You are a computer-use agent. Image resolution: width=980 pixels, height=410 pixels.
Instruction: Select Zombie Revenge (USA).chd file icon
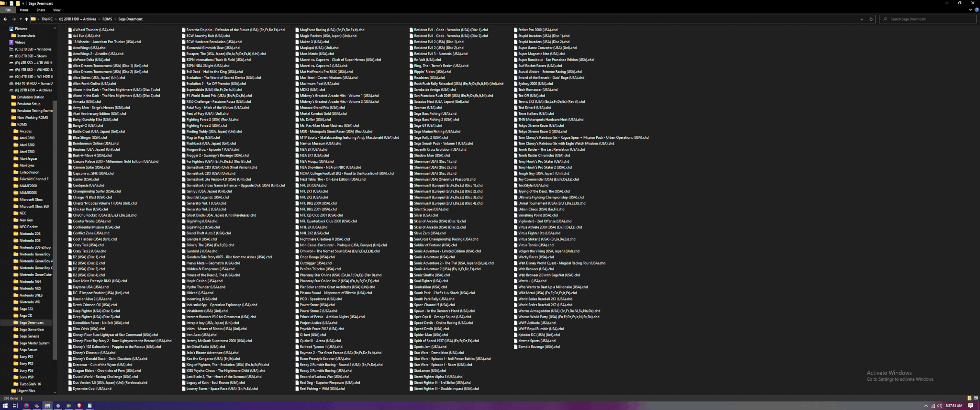pyautogui.click(x=516, y=347)
